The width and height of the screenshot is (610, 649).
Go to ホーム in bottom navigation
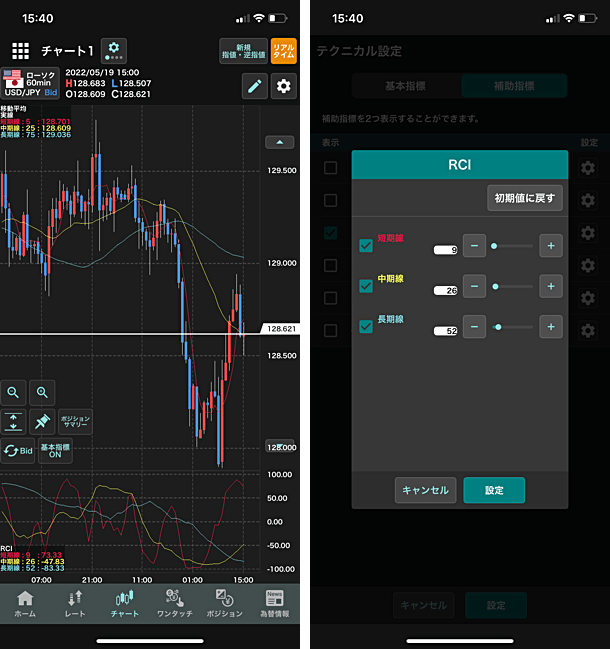25,604
